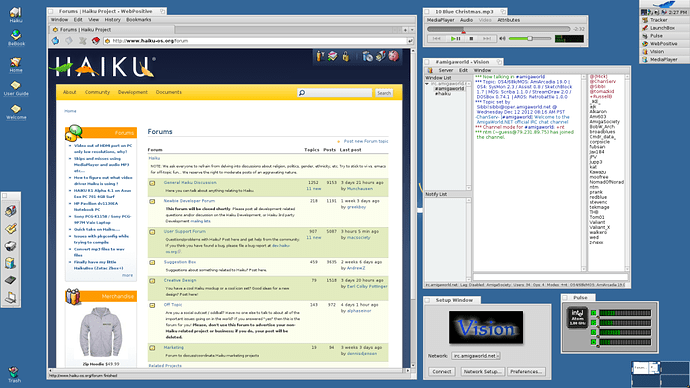Click the Connect button in Setup Window
The width and height of the screenshot is (690, 388).
click(x=442, y=372)
